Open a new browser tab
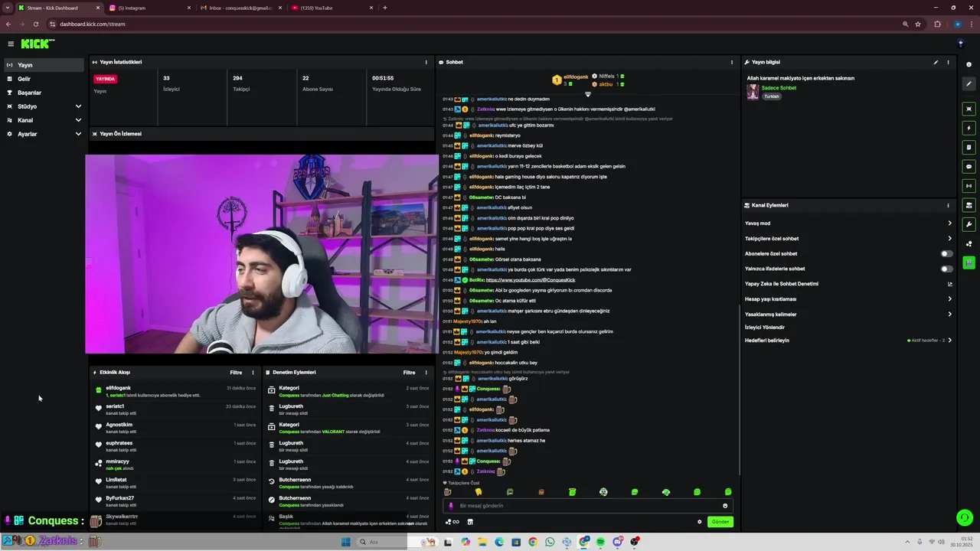The width and height of the screenshot is (980, 551). (x=384, y=8)
